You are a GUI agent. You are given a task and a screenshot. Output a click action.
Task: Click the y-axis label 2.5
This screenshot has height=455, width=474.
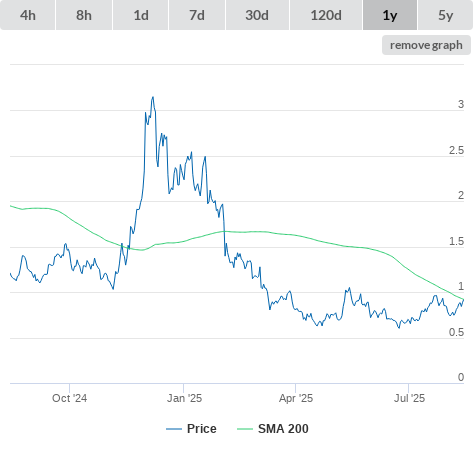coord(456,150)
